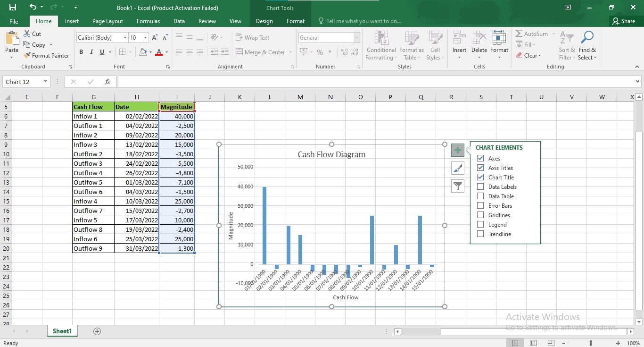Switch to the Formulas tab

pos(148,21)
